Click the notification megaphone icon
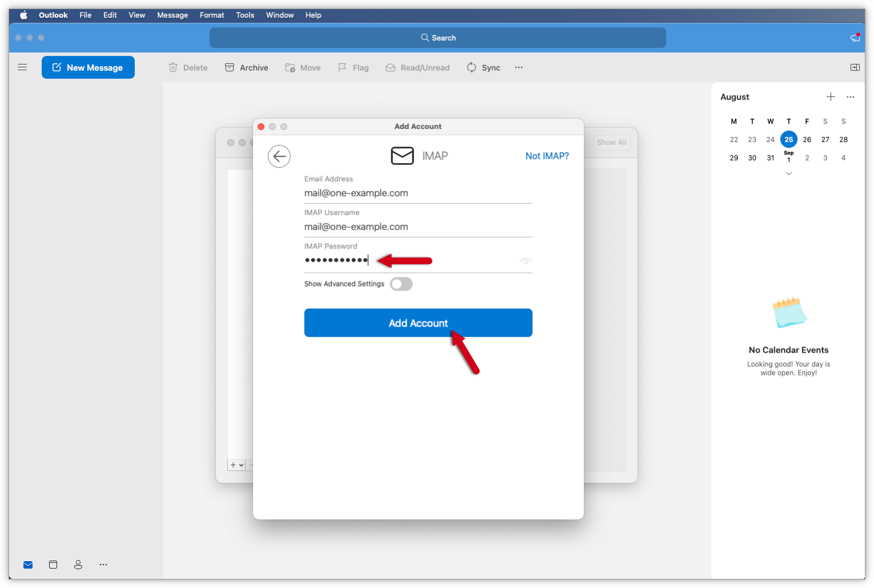Image resolution: width=874 pixels, height=588 pixels. click(855, 38)
